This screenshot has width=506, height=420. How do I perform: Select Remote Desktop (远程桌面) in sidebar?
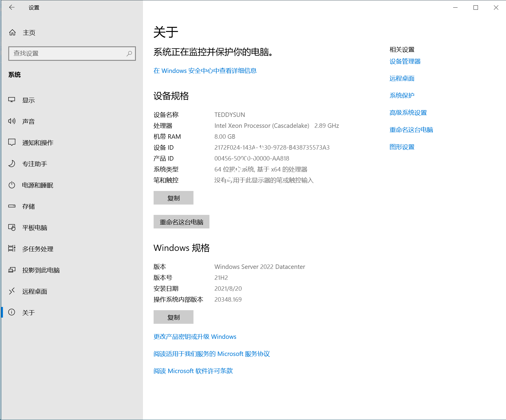pos(35,291)
